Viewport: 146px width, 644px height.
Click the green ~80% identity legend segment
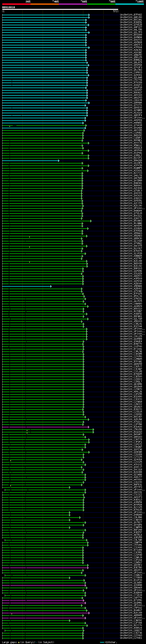[x=101, y=4]
